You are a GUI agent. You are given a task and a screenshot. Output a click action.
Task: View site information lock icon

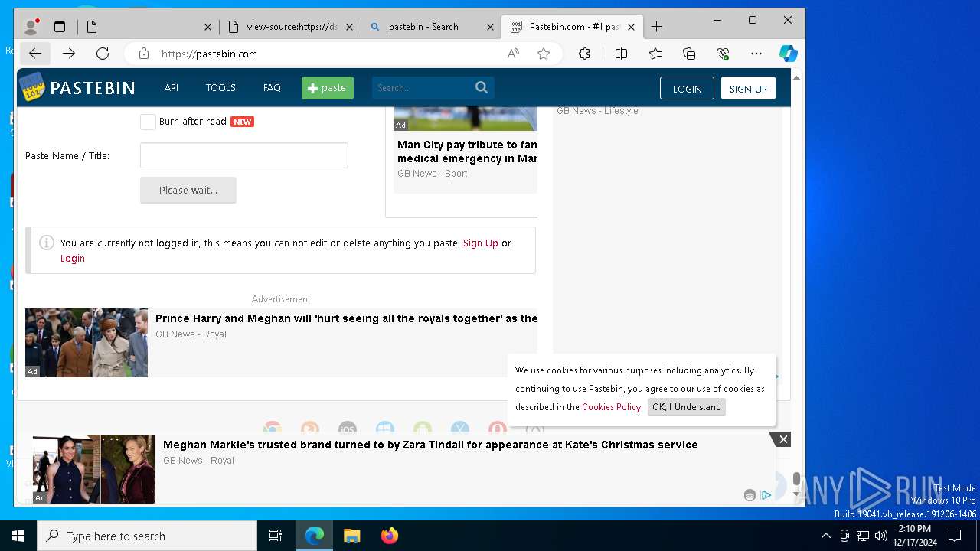pos(143,54)
